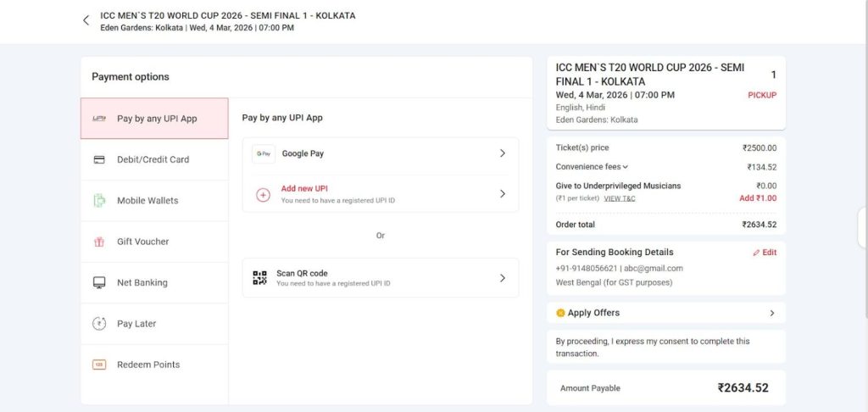Open the VIEW T&C link

(x=620, y=198)
